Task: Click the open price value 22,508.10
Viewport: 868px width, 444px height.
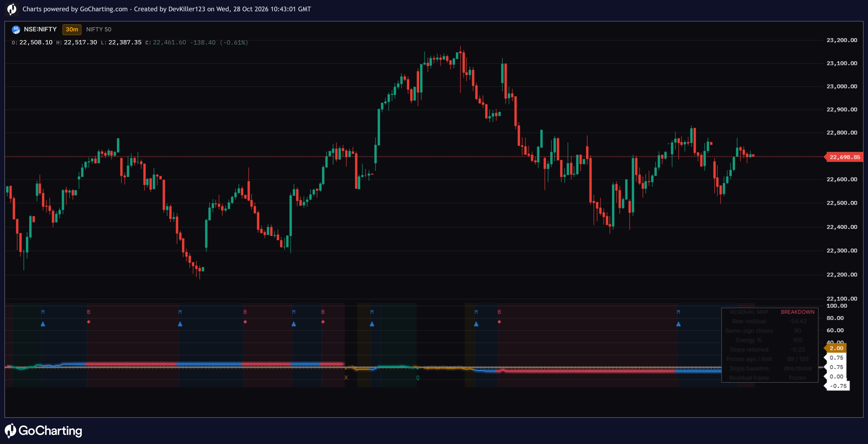Action: 36,42
